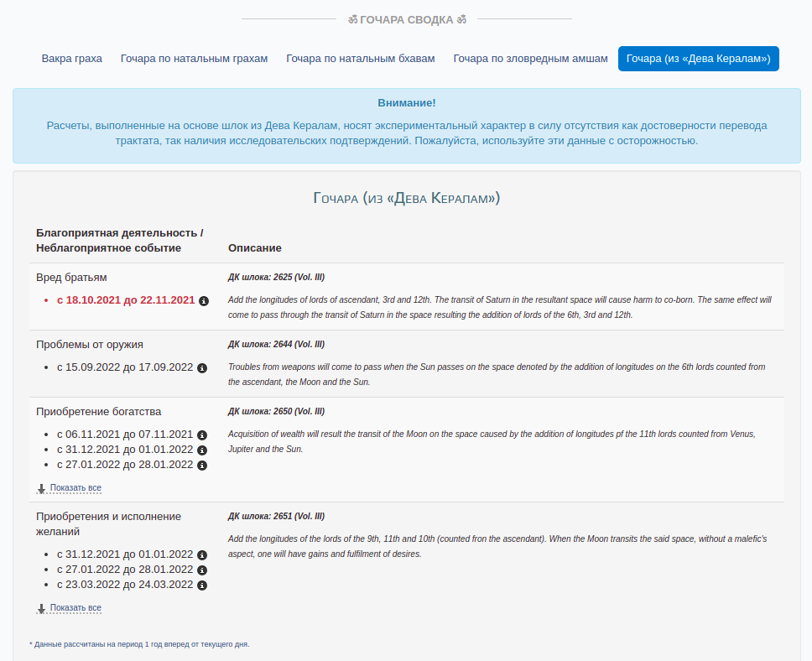812x661 pixels.
Task: Click the Вред братьям row title
Action: [x=71, y=278]
